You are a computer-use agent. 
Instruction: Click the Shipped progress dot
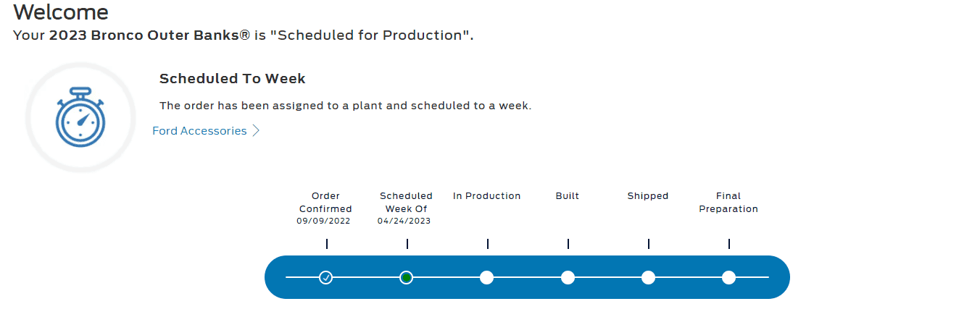(648, 277)
